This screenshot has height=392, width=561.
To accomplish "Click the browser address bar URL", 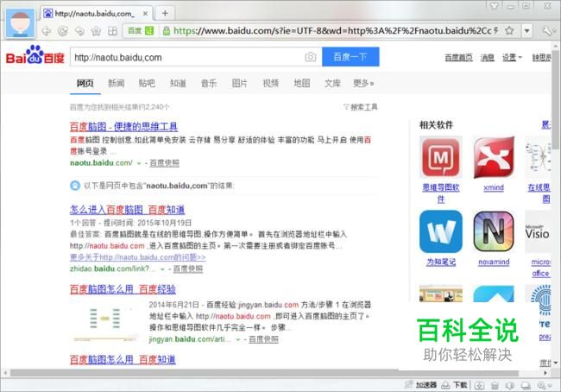I will coord(332,31).
